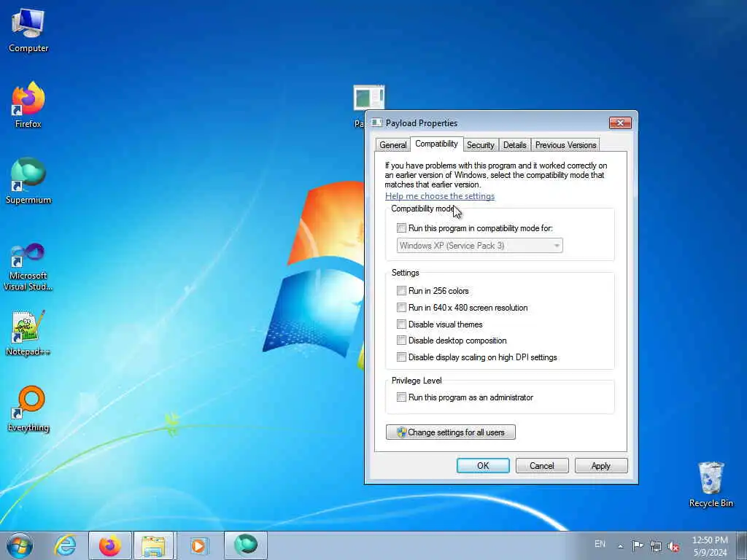Check Run in 256 colors
The width and height of the screenshot is (747, 560).
(402, 290)
